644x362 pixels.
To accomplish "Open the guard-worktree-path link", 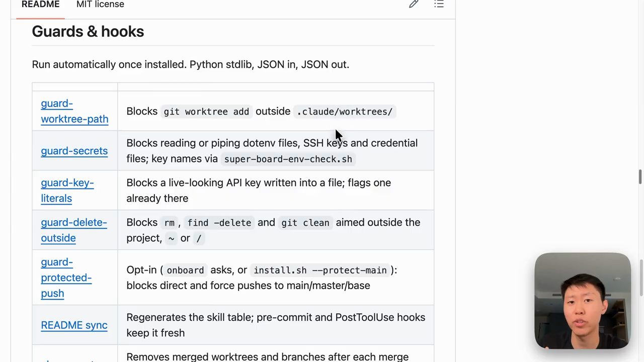I will coord(74,111).
